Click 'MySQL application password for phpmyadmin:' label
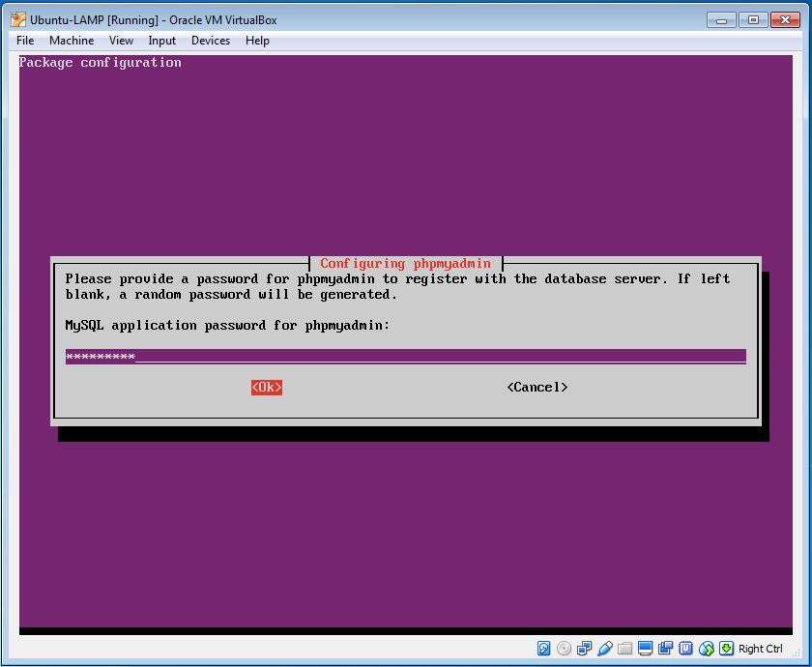 (227, 325)
